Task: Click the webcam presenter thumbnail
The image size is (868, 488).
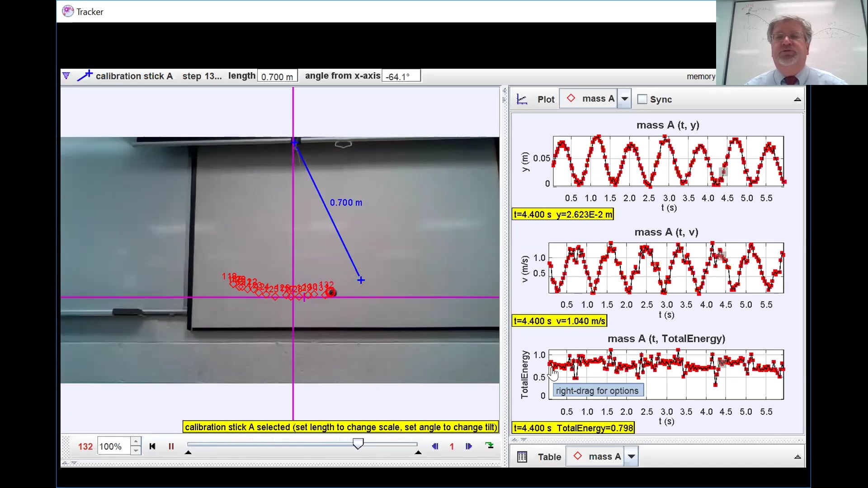Action: pos(792,42)
